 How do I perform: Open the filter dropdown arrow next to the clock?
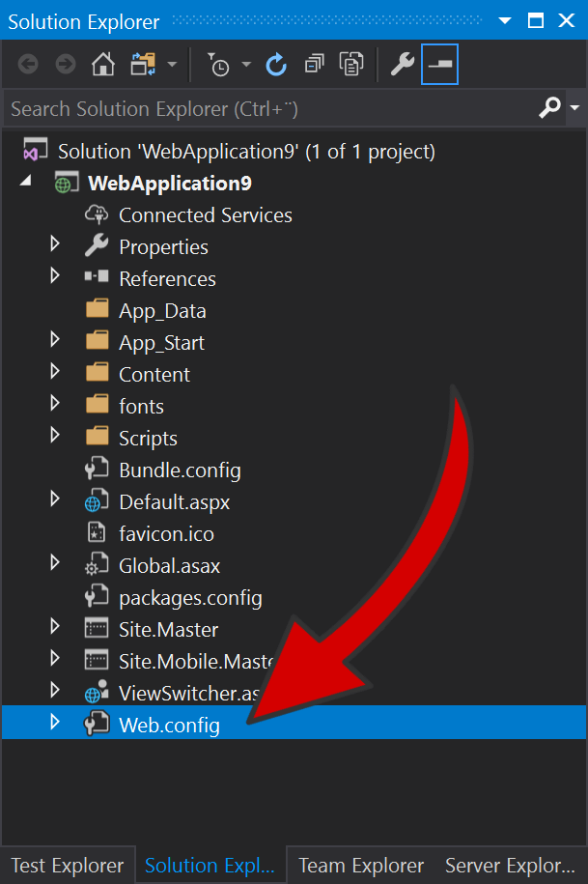pos(246,64)
